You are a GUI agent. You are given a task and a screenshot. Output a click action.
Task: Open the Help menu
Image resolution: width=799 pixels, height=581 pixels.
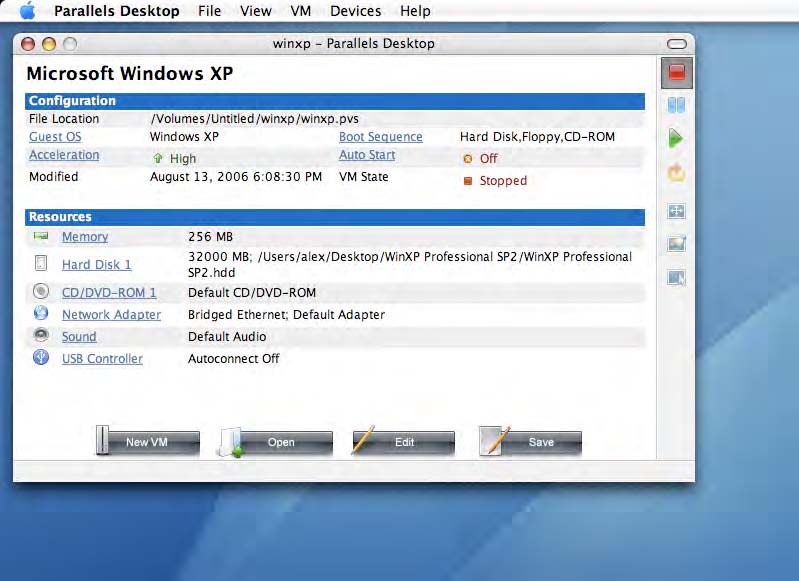click(x=415, y=11)
